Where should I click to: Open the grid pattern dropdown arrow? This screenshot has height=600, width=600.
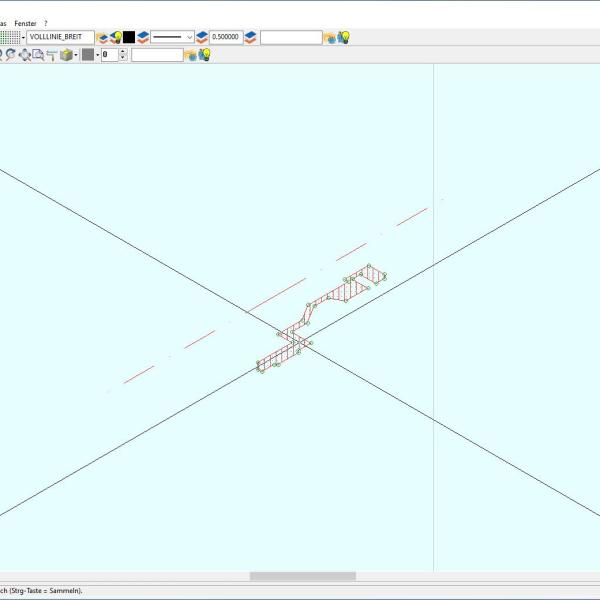[23, 38]
